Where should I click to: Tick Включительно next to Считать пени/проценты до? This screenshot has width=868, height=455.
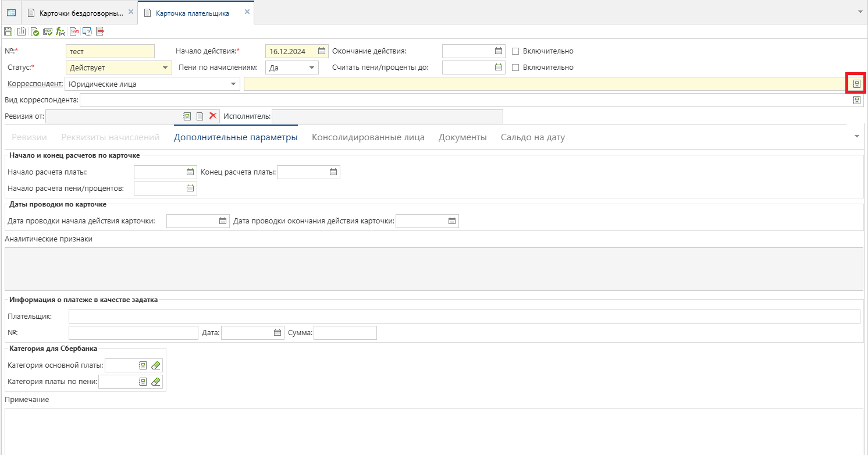coord(515,67)
